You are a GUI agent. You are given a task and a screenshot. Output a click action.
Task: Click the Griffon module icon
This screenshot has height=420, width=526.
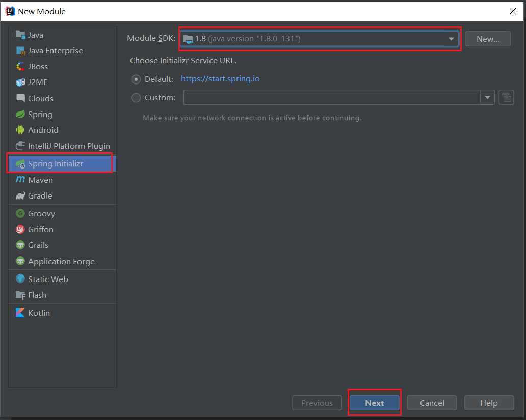[x=20, y=229]
